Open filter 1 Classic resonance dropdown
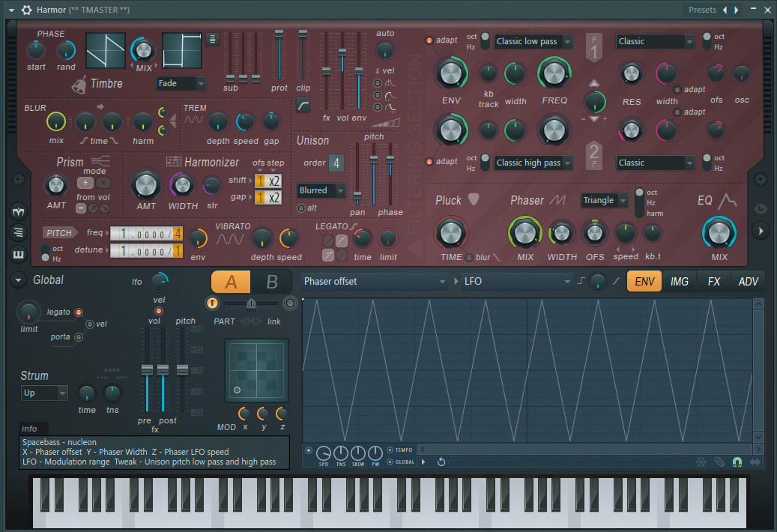 point(655,41)
